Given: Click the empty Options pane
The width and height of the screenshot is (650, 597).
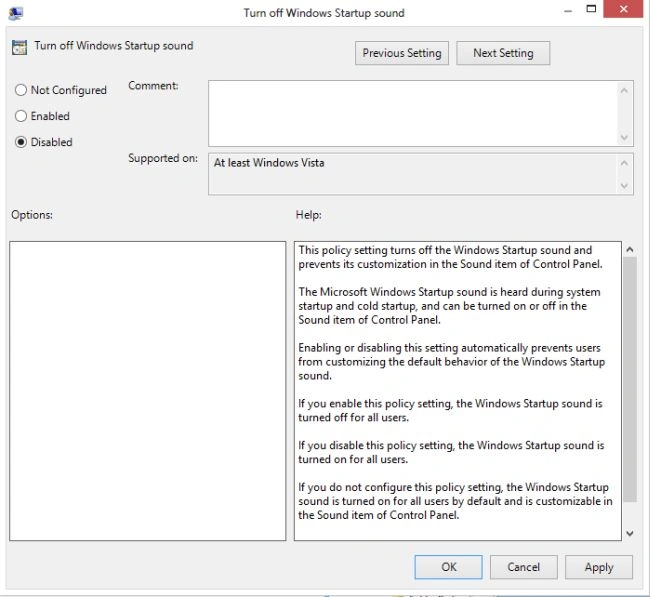Looking at the screenshot, I should (148, 391).
